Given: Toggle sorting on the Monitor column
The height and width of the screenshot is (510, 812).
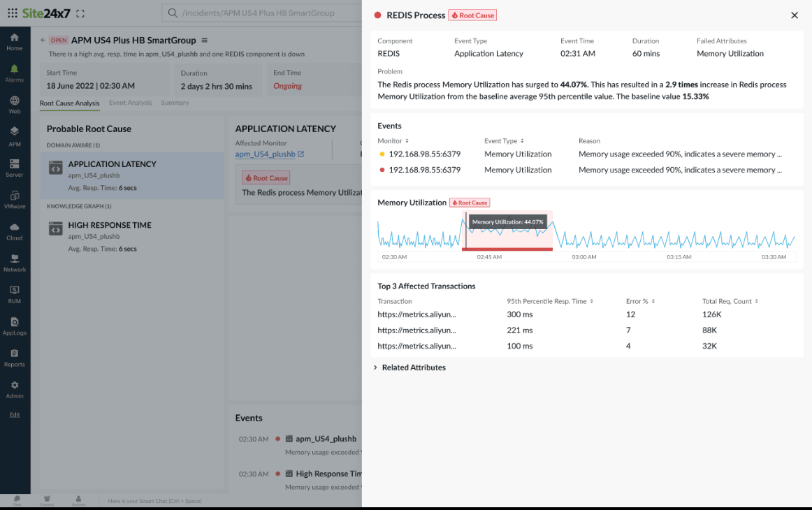Looking at the screenshot, I should tap(406, 140).
